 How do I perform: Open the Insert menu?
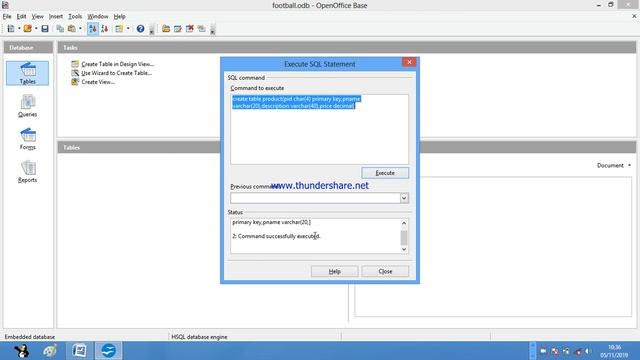pos(56,16)
